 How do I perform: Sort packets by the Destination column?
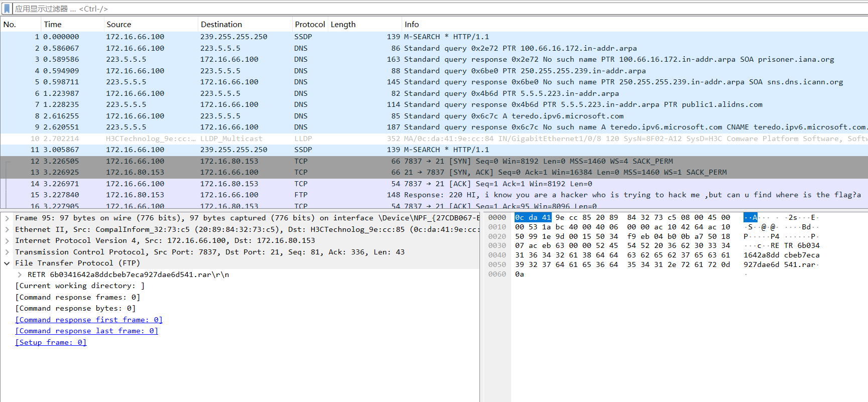coord(245,24)
